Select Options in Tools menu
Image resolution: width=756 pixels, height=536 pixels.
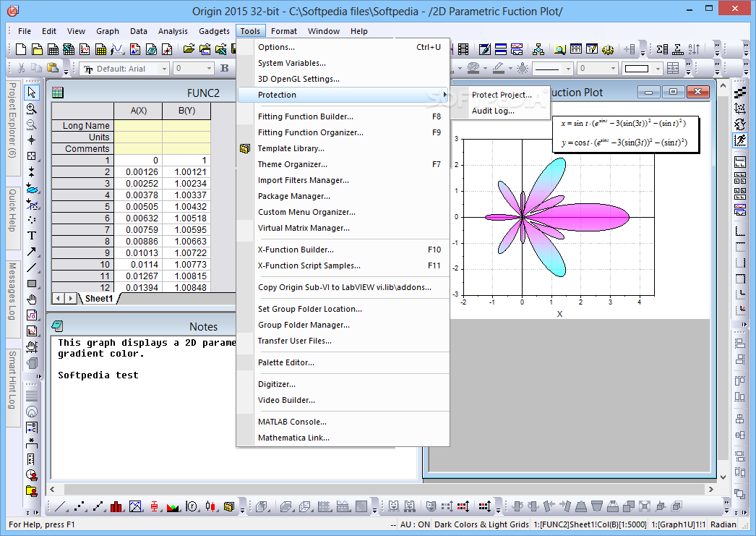(343, 47)
